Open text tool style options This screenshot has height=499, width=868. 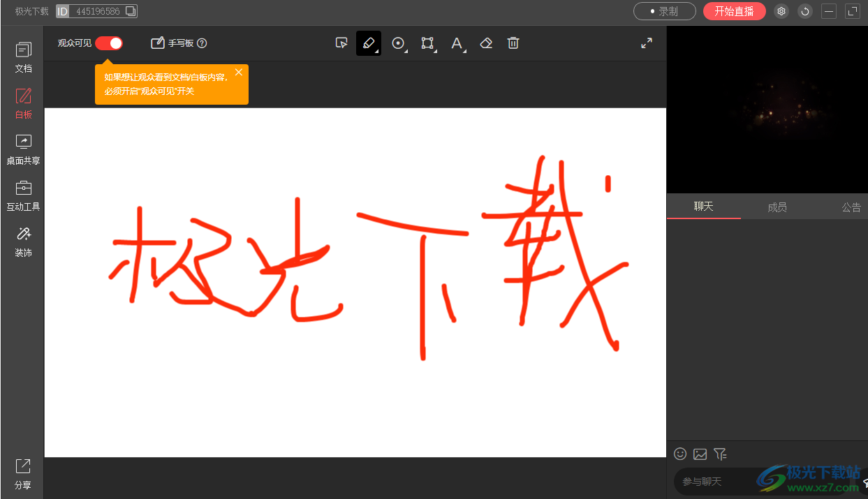463,50
